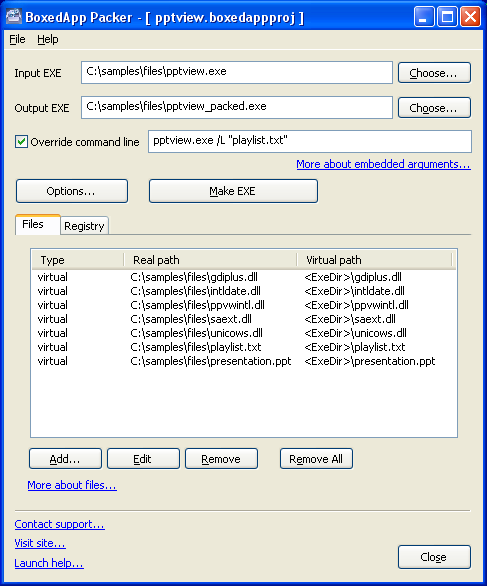487x586 pixels.
Task: Click the Close button at bottom
Action: pos(434,557)
